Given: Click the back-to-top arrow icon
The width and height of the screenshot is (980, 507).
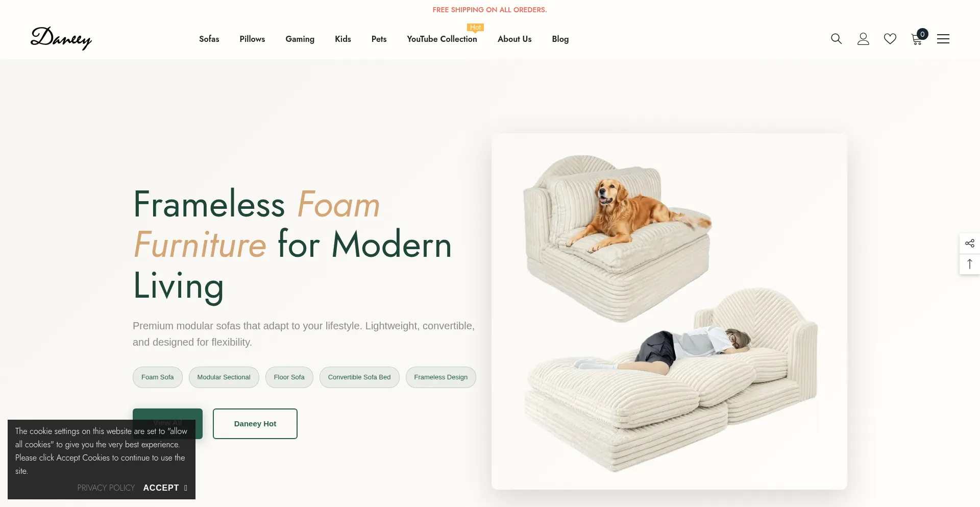Looking at the screenshot, I should tap(970, 264).
